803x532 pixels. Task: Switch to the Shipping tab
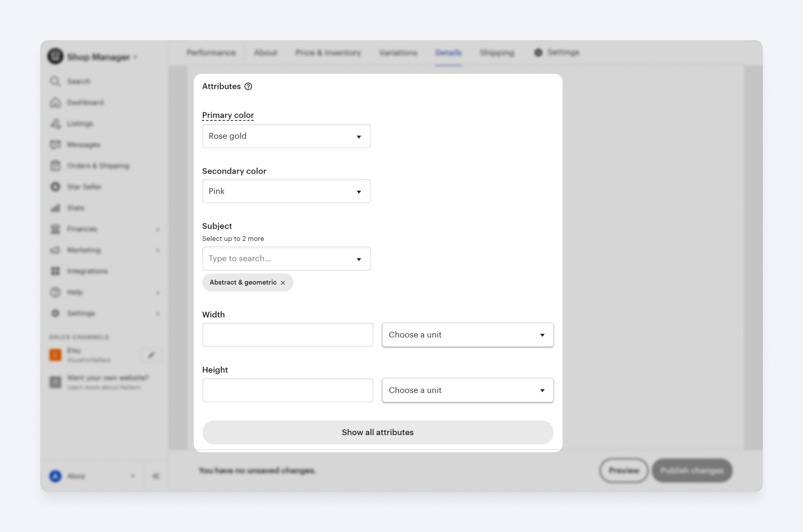(x=497, y=53)
